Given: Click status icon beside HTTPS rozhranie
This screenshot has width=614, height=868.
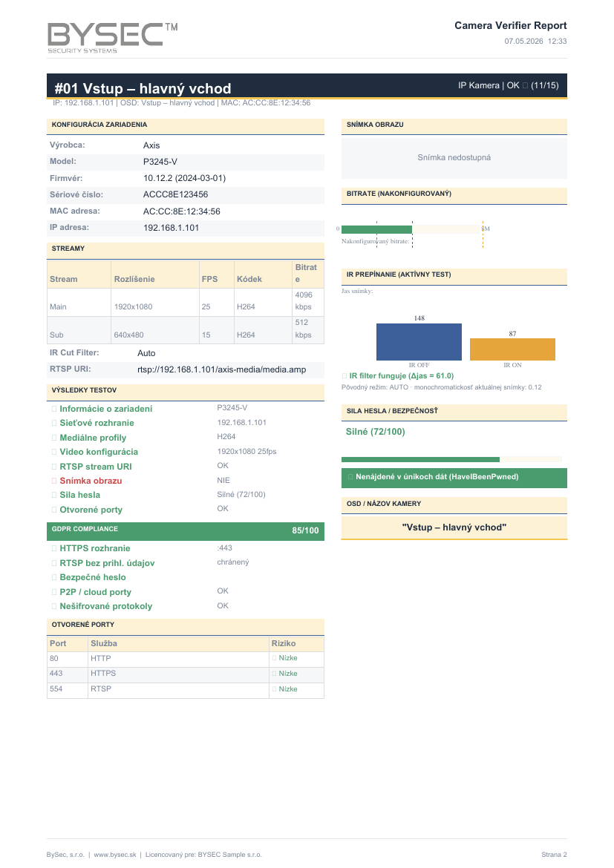Looking at the screenshot, I should pos(54,548).
